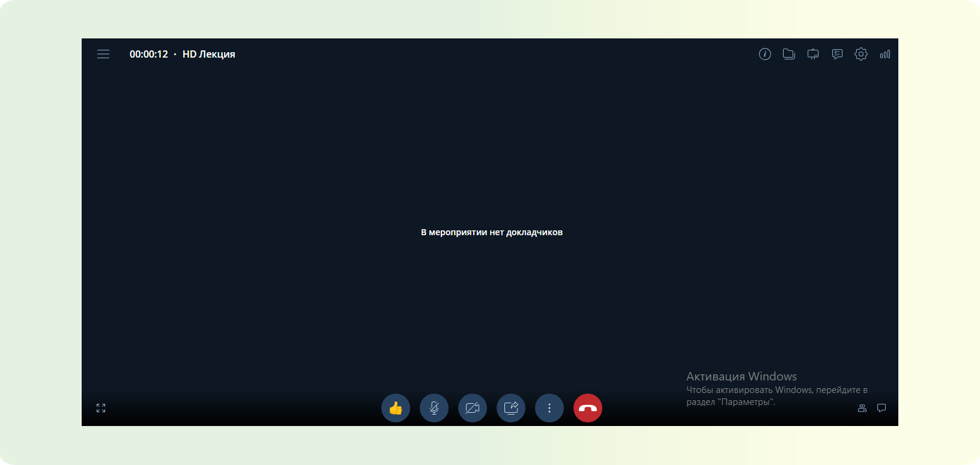Click the 00:00:12 timer

pos(149,54)
